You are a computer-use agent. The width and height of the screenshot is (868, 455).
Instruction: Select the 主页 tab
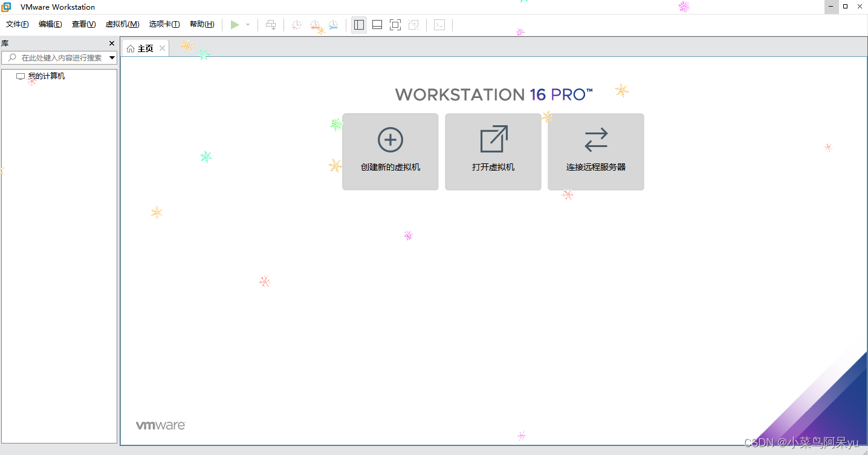(x=146, y=48)
